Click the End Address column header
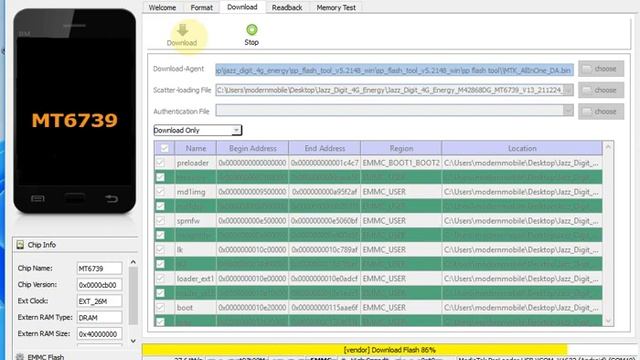The height and width of the screenshot is (360, 640). pos(324,148)
